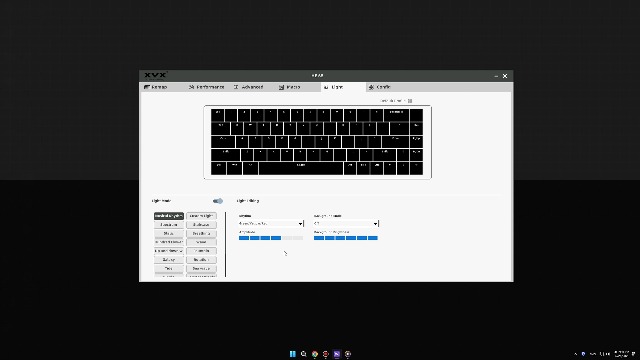Select the Backspace key on the keyboard preview
640x360 pixels.
(396, 115)
